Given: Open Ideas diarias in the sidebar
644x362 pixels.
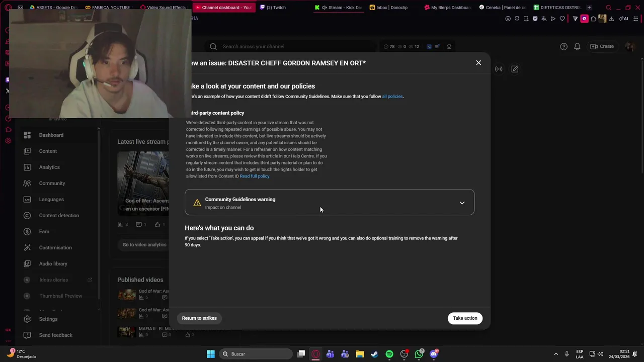Looking at the screenshot, I should 53,280.
